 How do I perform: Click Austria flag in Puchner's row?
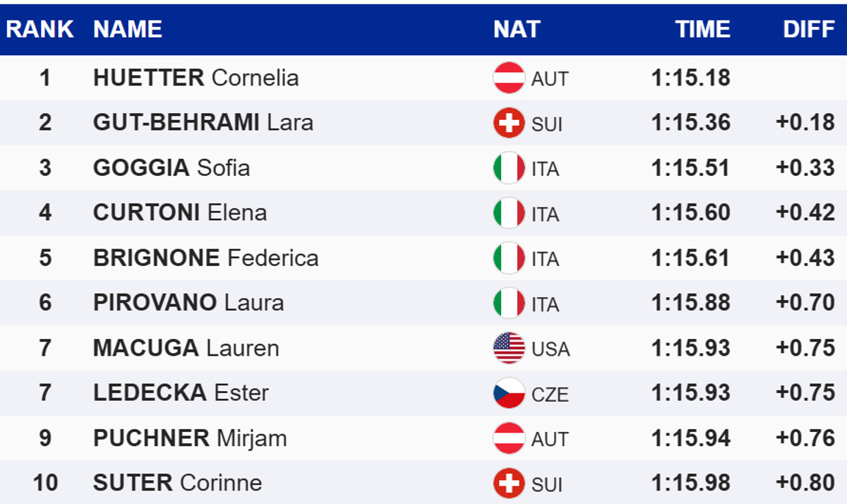click(508, 438)
